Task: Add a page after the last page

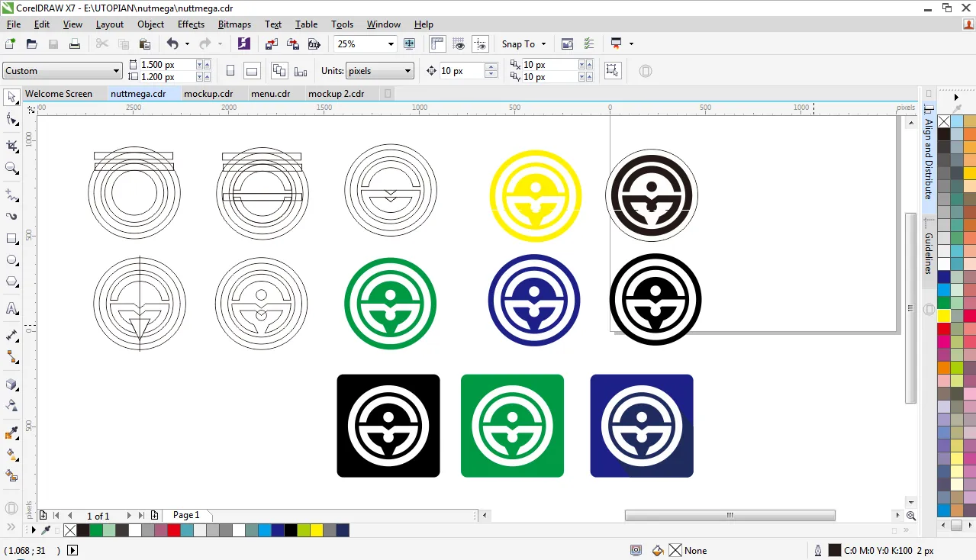Action: click(x=155, y=516)
